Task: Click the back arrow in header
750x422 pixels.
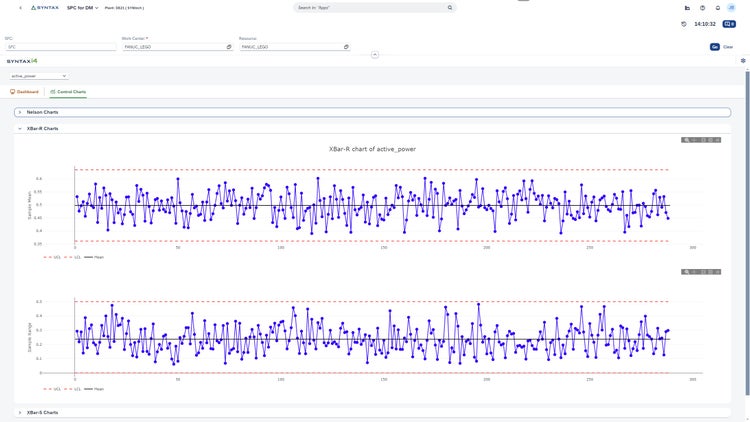Action: 21,8
